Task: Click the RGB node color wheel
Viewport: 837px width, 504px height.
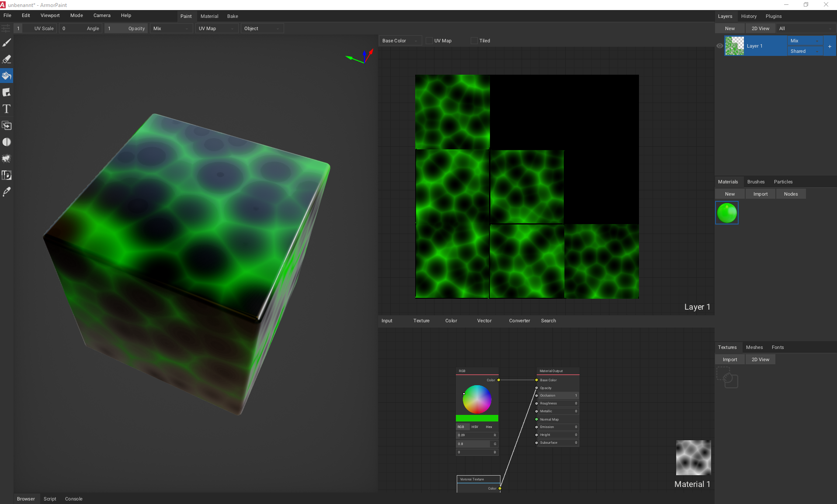Action: tap(477, 399)
